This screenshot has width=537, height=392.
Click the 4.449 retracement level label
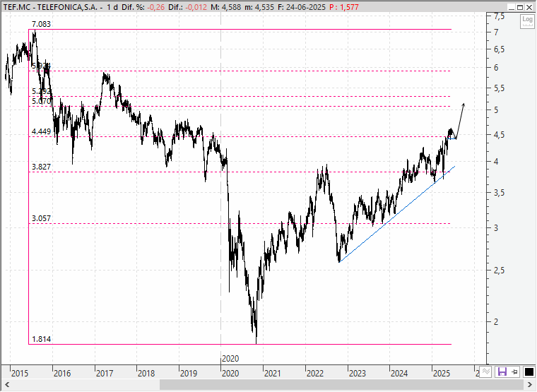tap(41, 131)
